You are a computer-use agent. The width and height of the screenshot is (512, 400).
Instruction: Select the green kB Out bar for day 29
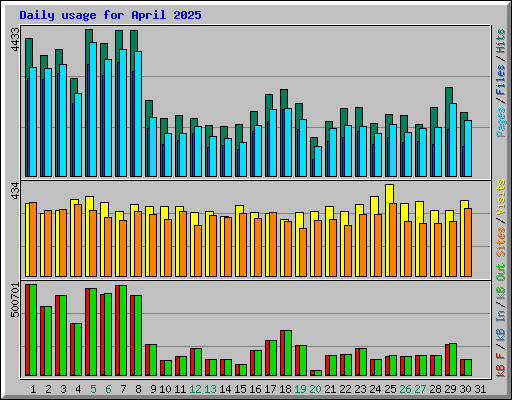point(453,359)
